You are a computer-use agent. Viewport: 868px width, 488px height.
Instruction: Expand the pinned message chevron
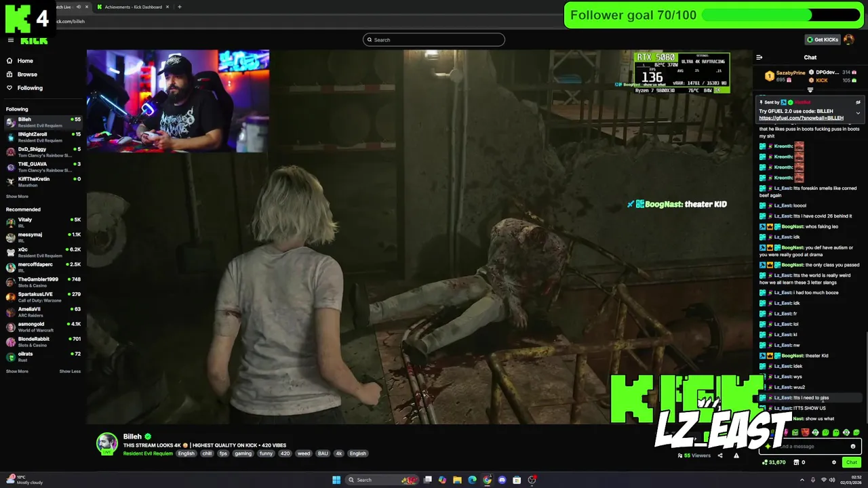tap(858, 113)
